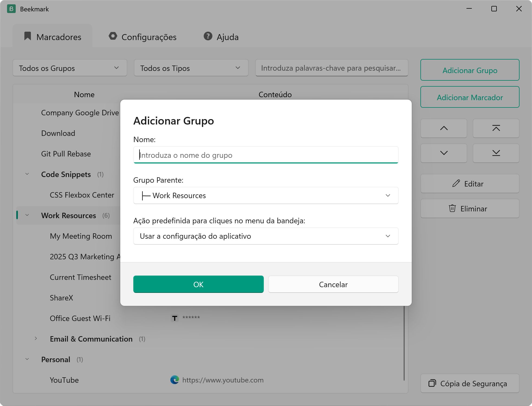Click the move to top arrow button
532x406 pixels.
point(496,128)
